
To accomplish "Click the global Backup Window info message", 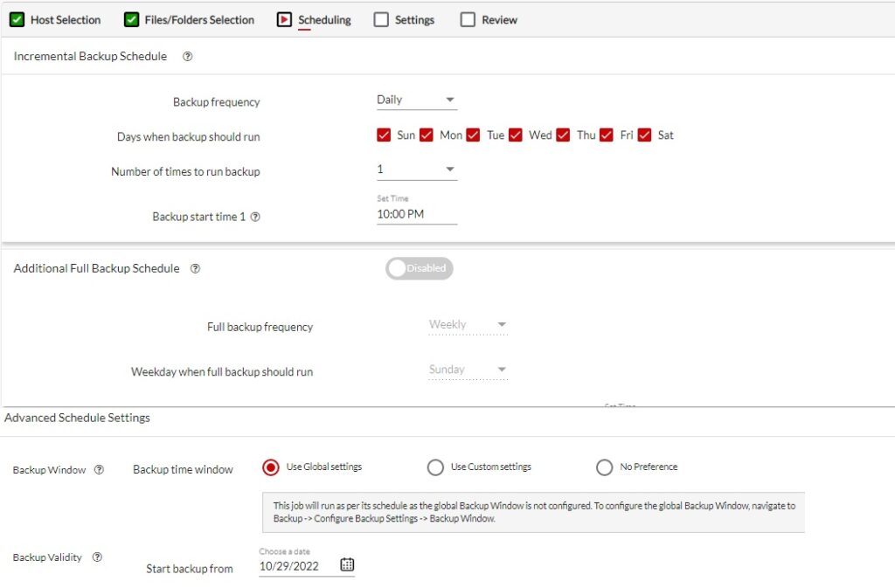I will [533, 512].
